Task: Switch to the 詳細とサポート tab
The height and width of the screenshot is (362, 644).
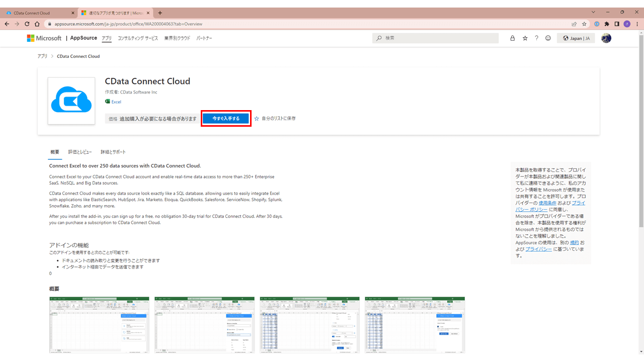Action: (x=113, y=152)
